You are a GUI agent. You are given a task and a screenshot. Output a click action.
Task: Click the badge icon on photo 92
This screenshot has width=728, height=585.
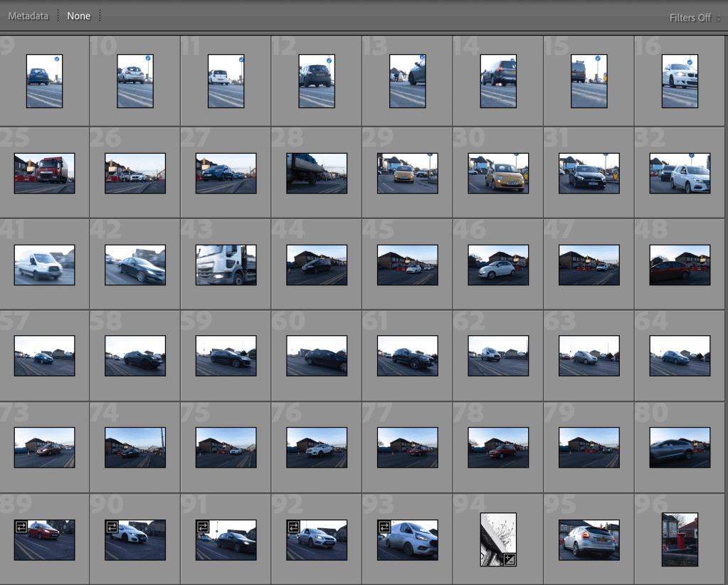point(293,527)
